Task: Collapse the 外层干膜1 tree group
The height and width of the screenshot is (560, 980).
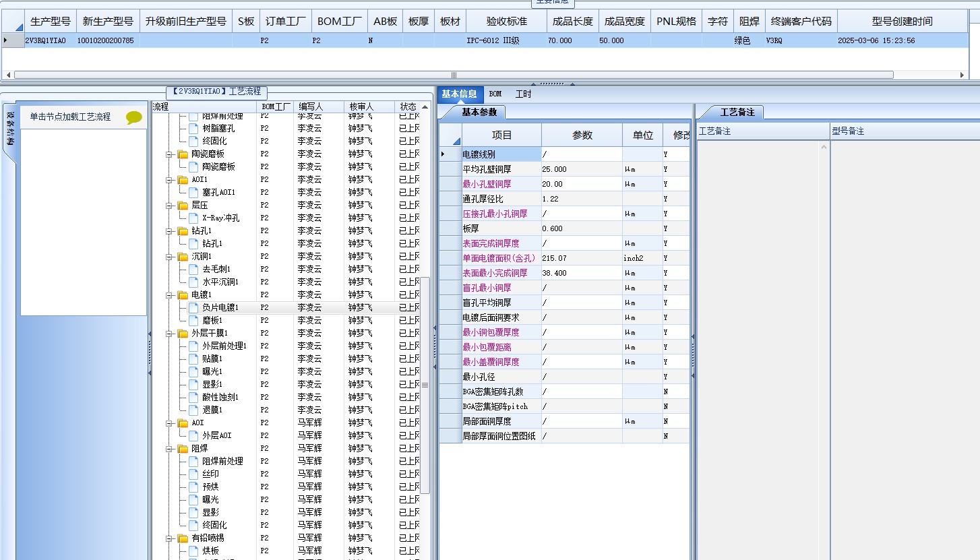Action: pyautogui.click(x=169, y=334)
